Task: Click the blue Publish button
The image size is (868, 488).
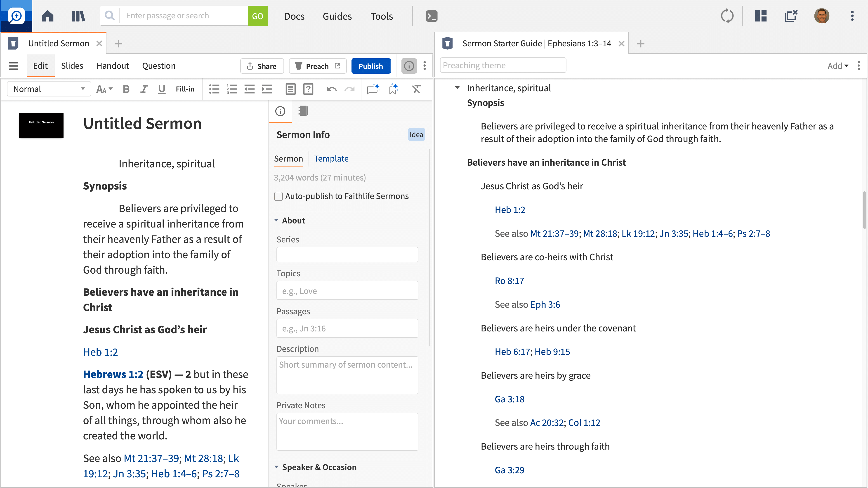Action: tap(370, 66)
